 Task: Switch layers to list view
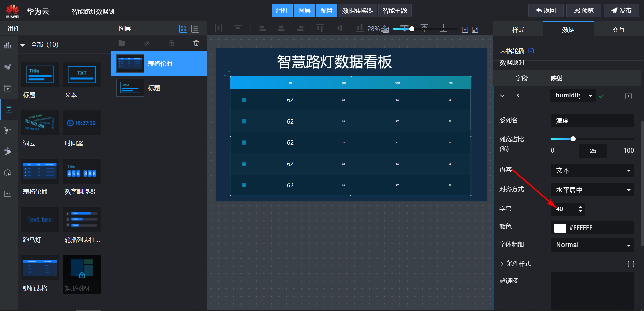click(195, 29)
